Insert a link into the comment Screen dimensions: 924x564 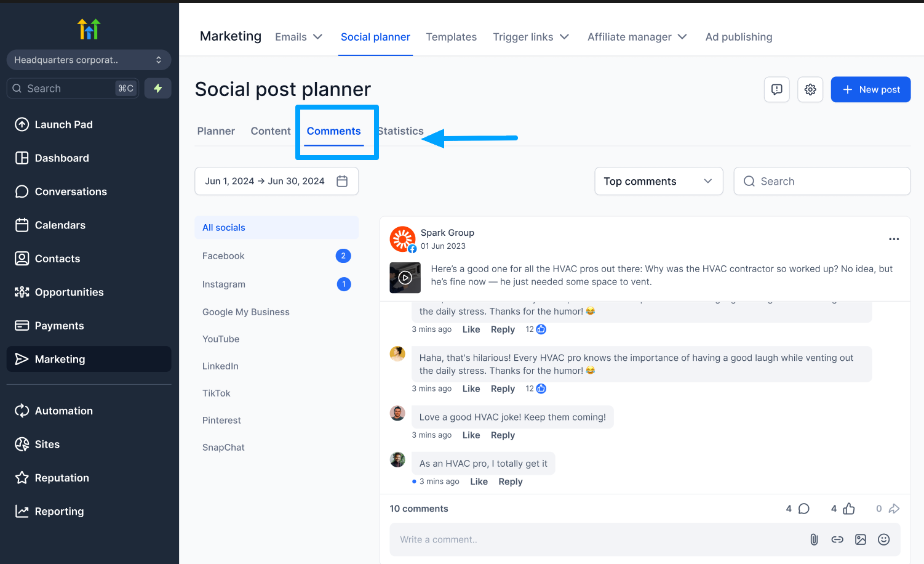pyautogui.click(x=837, y=539)
